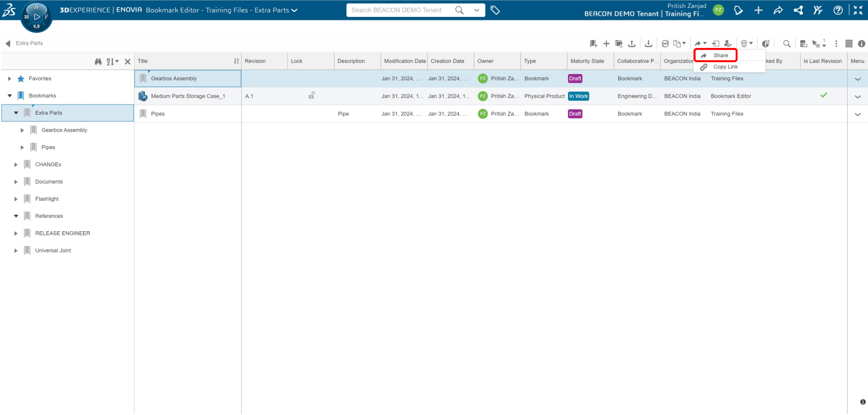Open notifications bell in top bar
Screen dimensions: 868x415
click(738, 10)
